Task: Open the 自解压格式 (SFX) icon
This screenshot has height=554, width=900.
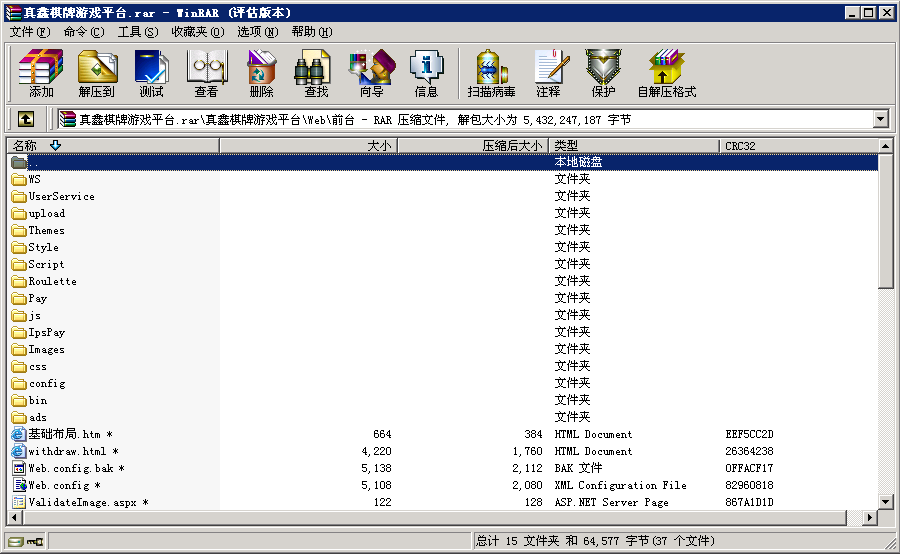Action: tap(666, 74)
